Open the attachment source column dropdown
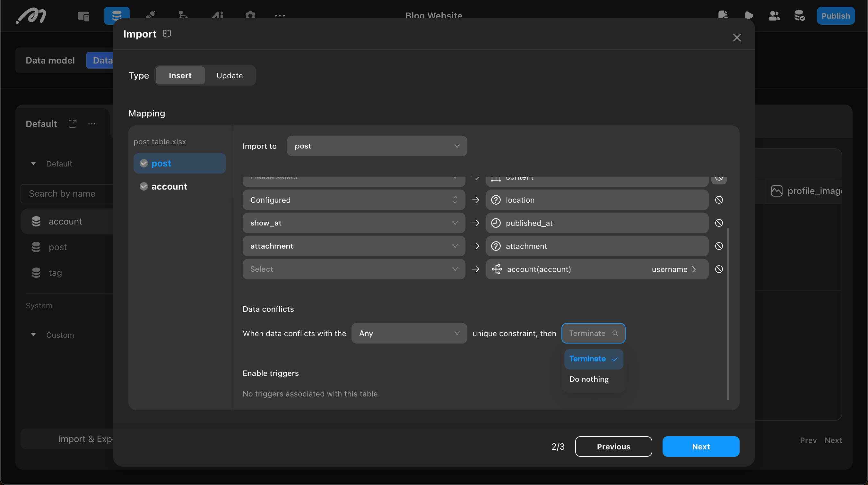This screenshot has height=485, width=868. click(x=354, y=246)
